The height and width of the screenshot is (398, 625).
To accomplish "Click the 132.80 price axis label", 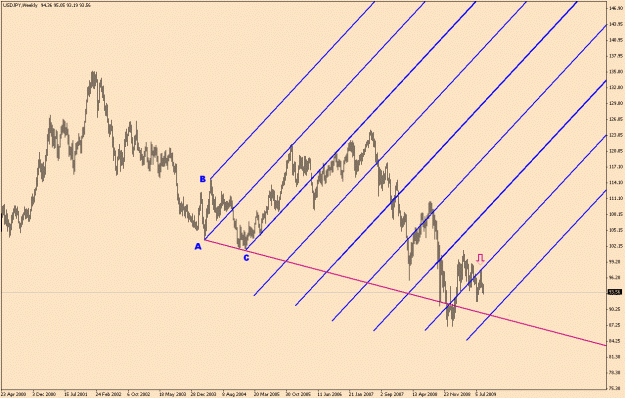I will tap(616, 87).
